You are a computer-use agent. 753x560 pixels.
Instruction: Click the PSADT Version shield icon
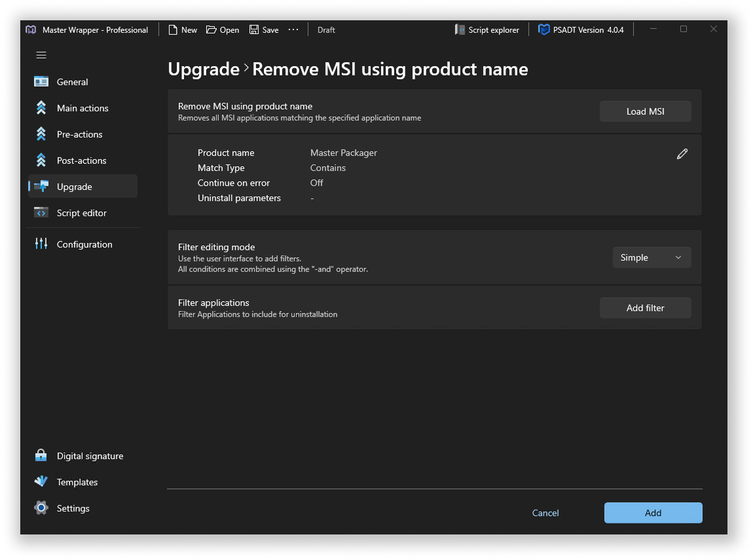click(543, 30)
